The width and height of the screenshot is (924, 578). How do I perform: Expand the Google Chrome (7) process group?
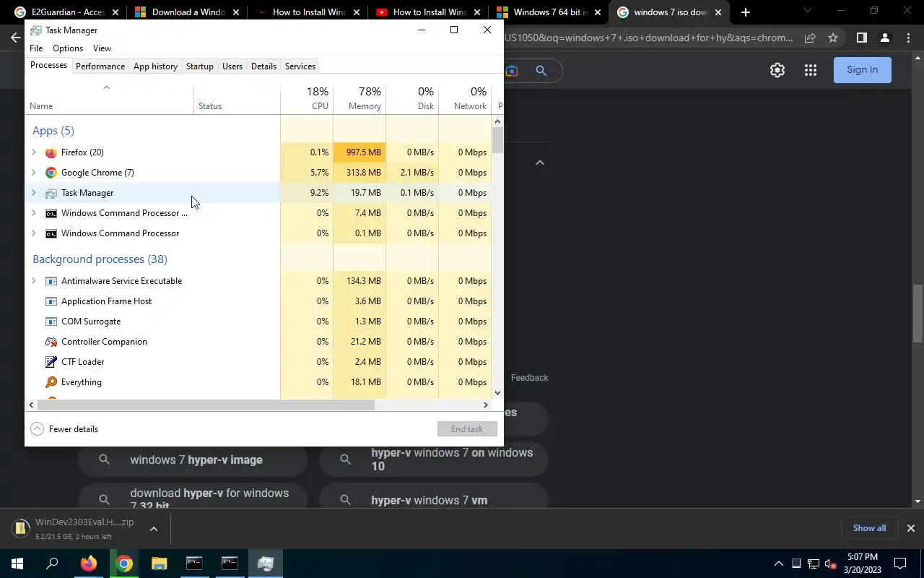tap(33, 173)
